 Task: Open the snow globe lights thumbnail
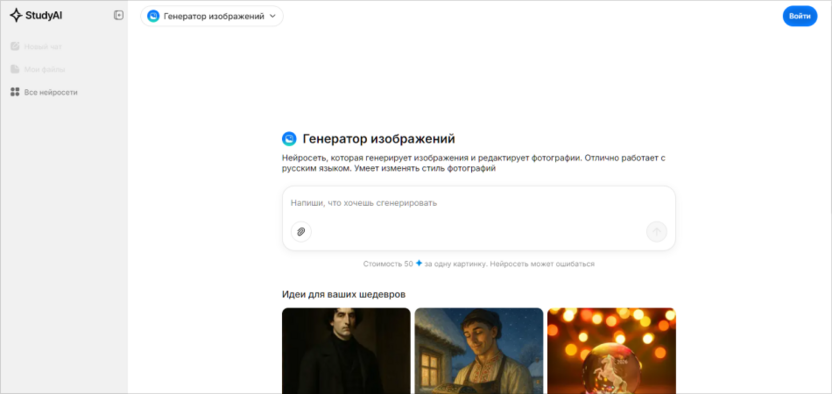pos(611,351)
